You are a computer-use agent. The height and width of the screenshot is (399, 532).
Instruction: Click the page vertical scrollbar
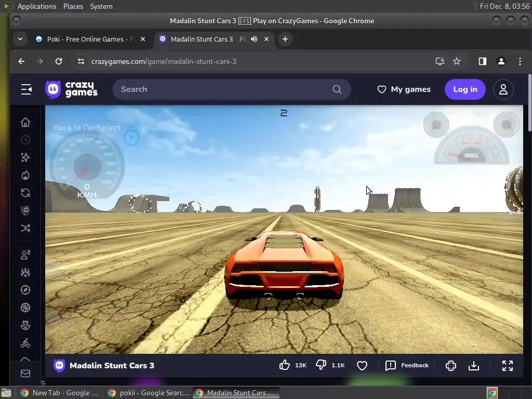pos(529,103)
